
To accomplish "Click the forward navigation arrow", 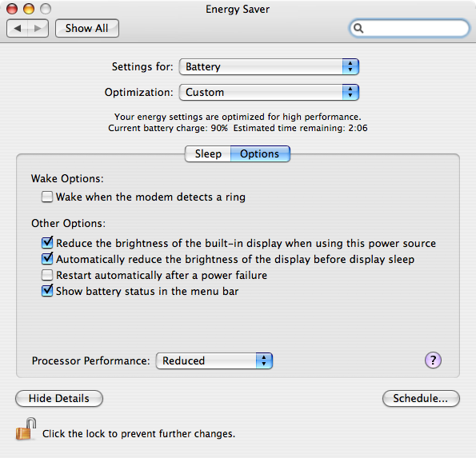I will coord(38,29).
